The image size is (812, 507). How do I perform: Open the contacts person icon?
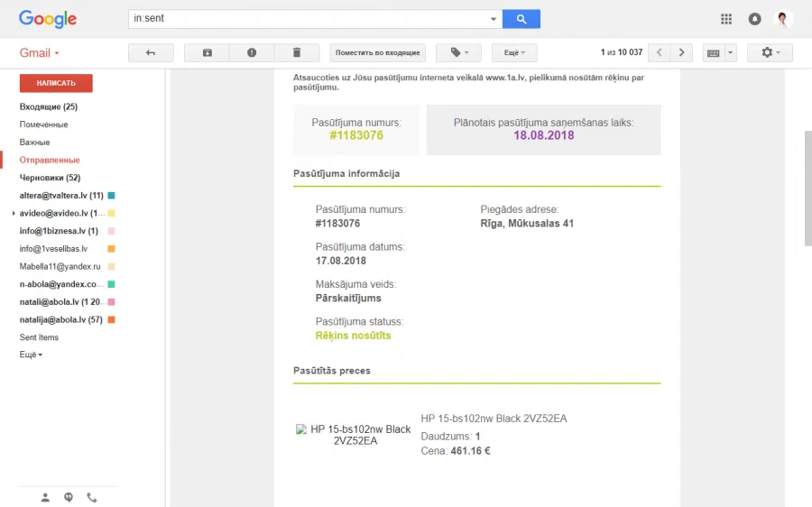[x=45, y=498]
